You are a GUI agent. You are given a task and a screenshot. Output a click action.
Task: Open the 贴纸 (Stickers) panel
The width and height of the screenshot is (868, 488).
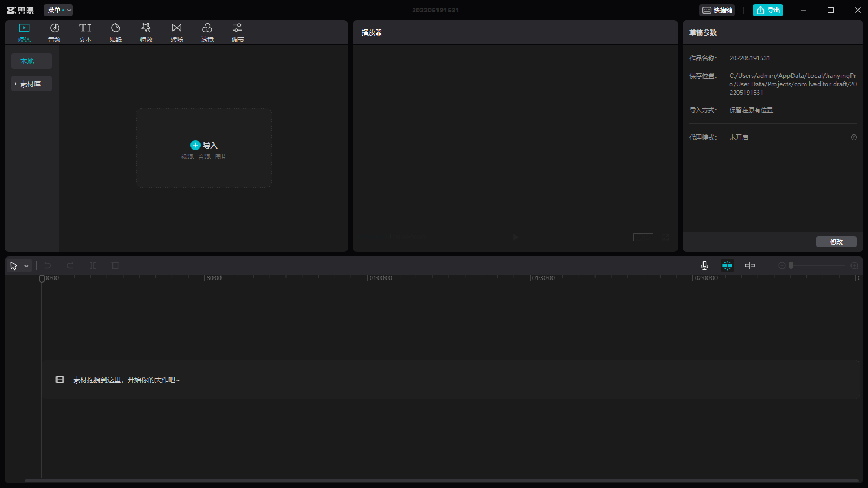click(116, 33)
